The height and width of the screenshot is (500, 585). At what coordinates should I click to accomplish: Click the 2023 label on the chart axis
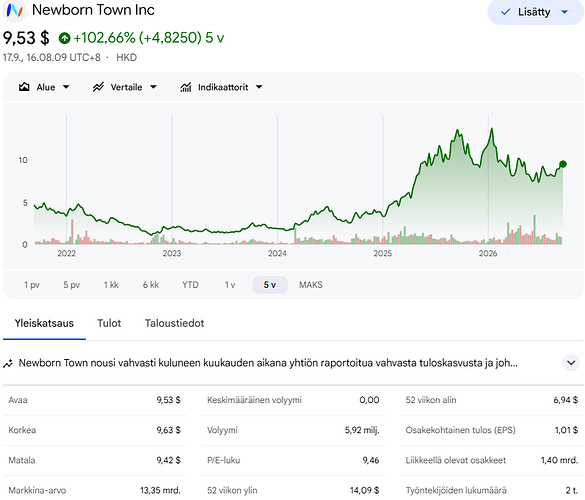172,254
